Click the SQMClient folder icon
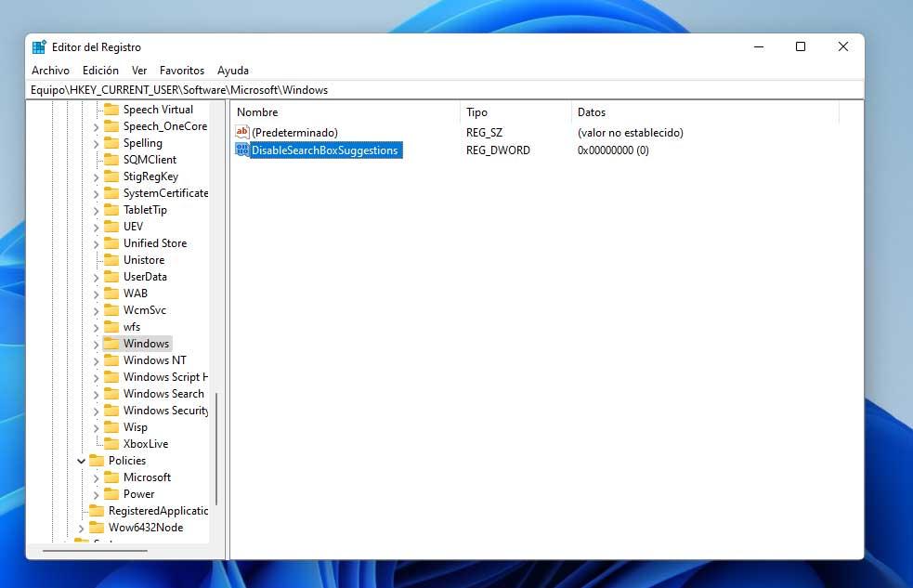Screen dimensions: 913x588 pos(111,160)
